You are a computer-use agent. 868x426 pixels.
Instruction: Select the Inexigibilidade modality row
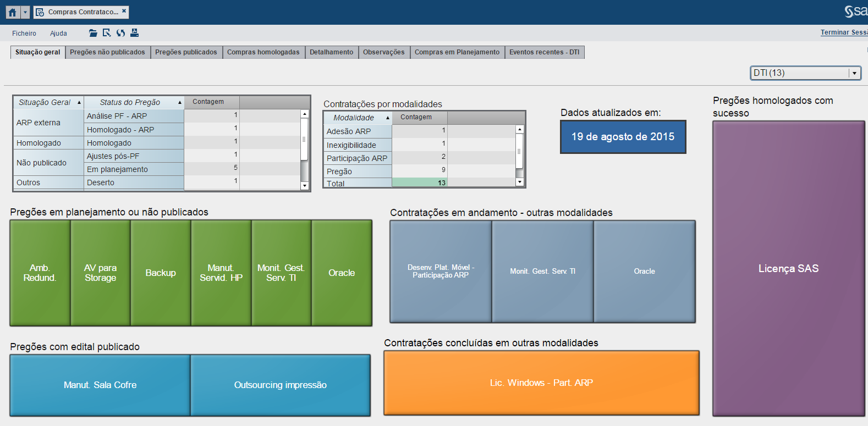(358, 145)
